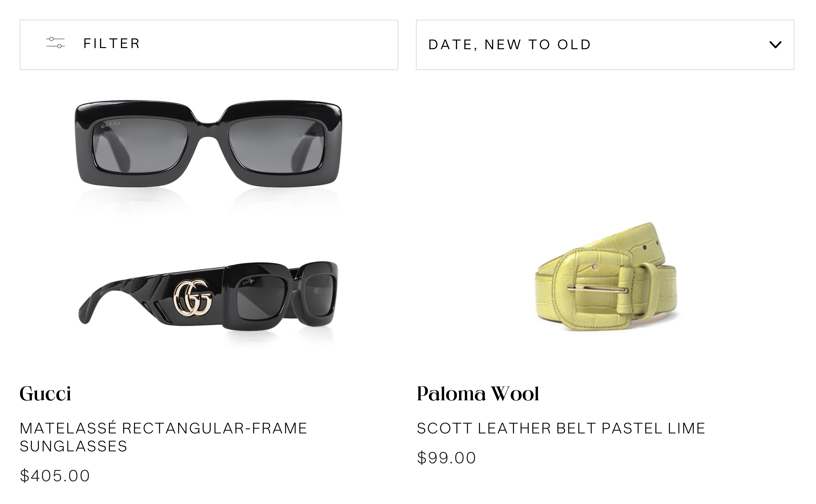Click the $405.00 sunglasses price
The height and width of the screenshot is (504, 816).
55,476
